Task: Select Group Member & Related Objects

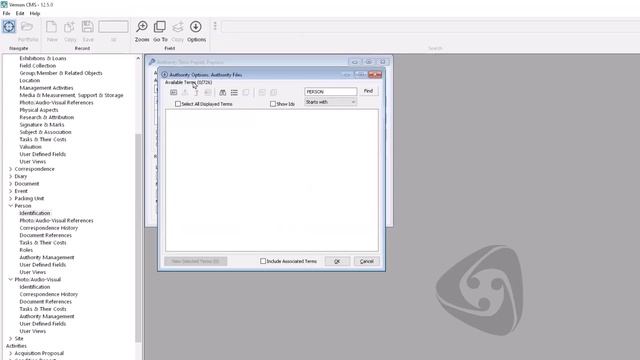Action: 61,73
